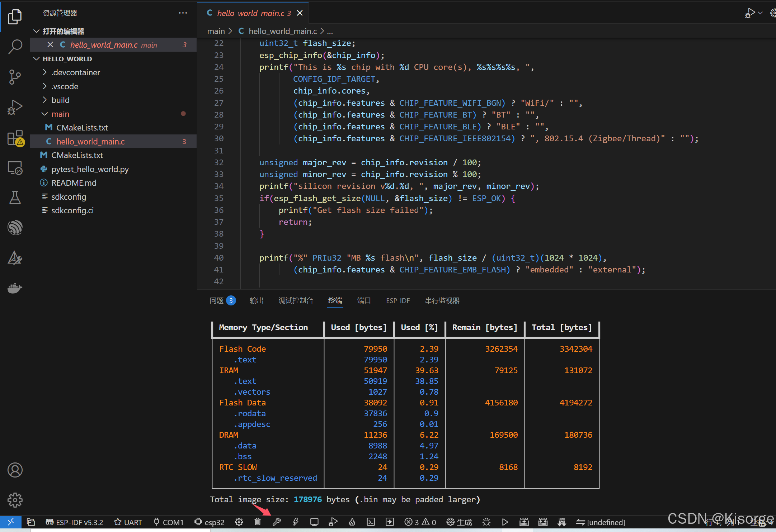Click flash device lightning icon

(x=296, y=522)
